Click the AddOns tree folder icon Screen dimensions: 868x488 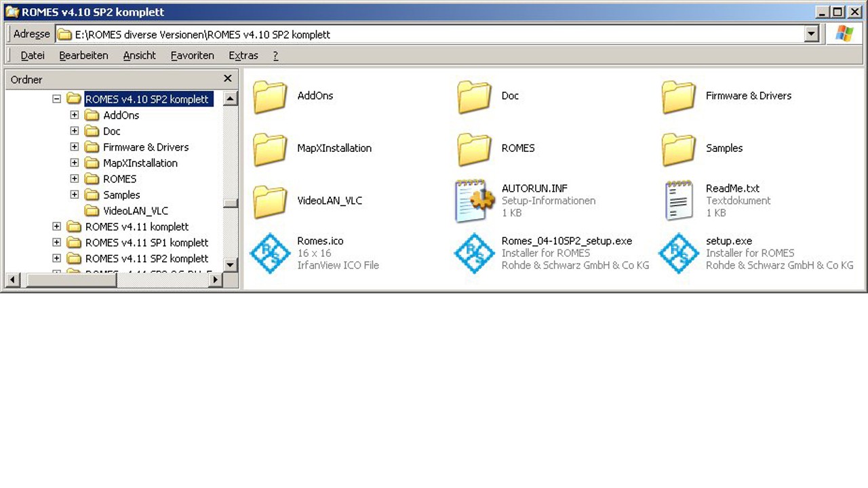pyautogui.click(x=92, y=115)
